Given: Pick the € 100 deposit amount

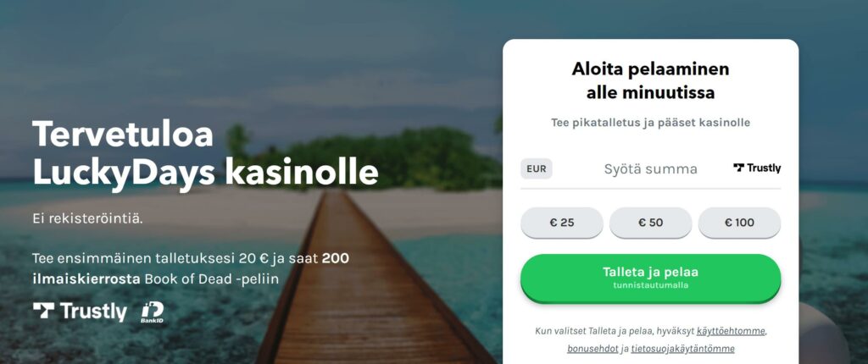Looking at the screenshot, I should pos(739,223).
